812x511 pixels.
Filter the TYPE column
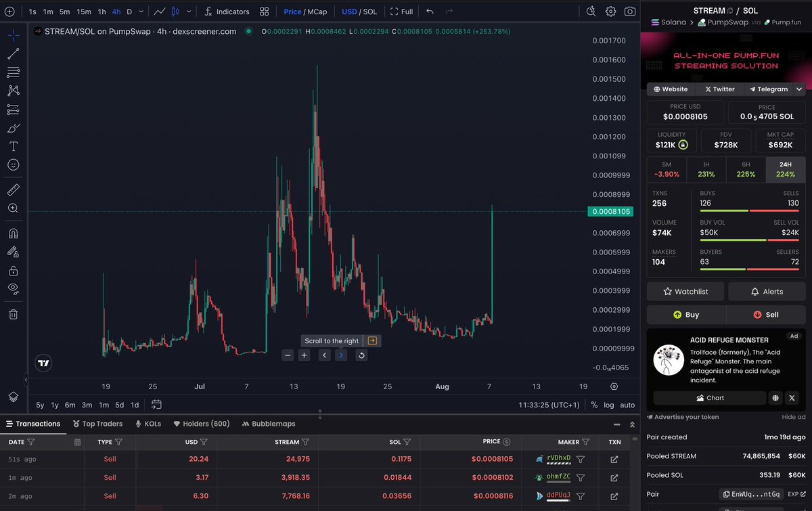point(118,442)
